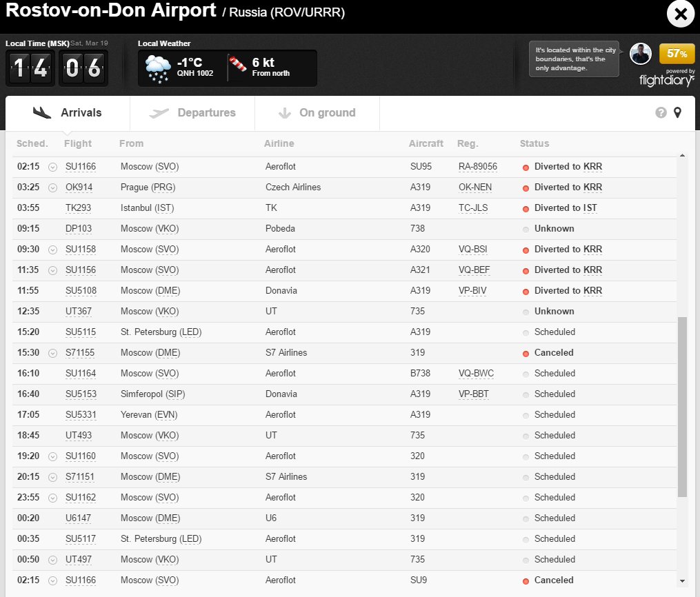Click the airport review comment bubble
Screen dimensions: 700x597
point(574,59)
